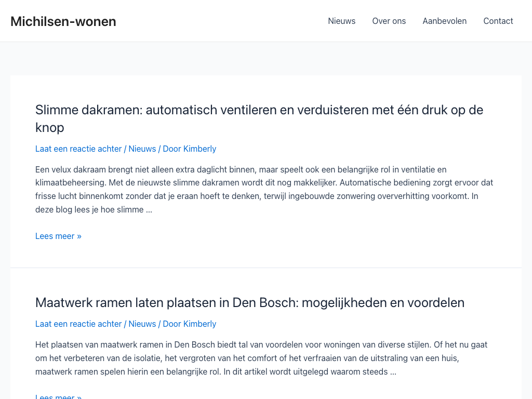Click the divider line between the two articles
Viewport: 532px width, 399px height.
[x=266, y=268]
